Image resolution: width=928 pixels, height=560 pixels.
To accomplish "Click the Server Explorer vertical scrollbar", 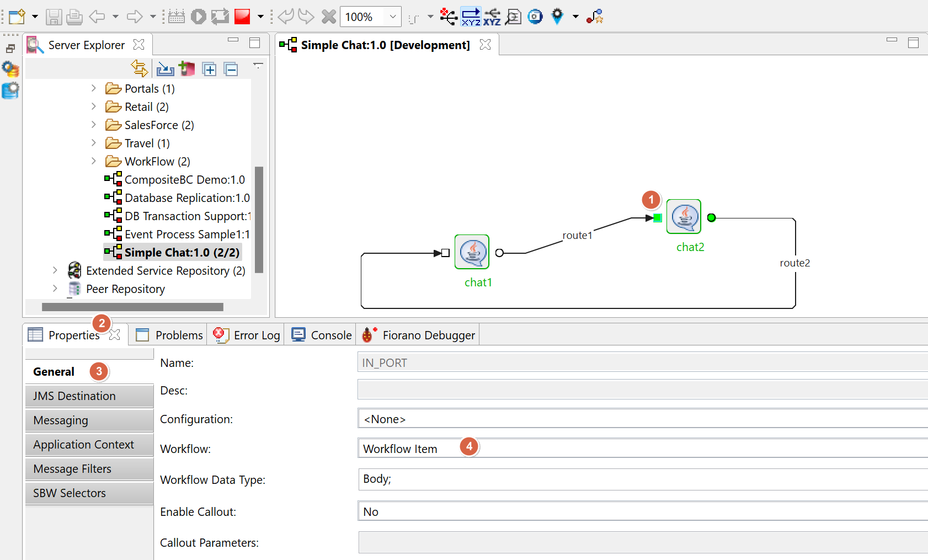I will coord(259,220).
